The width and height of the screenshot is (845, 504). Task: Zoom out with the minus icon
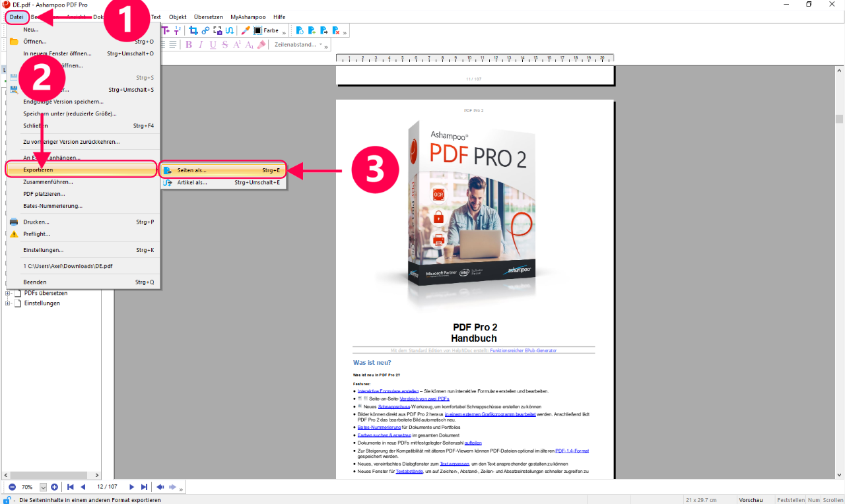tap(12, 487)
